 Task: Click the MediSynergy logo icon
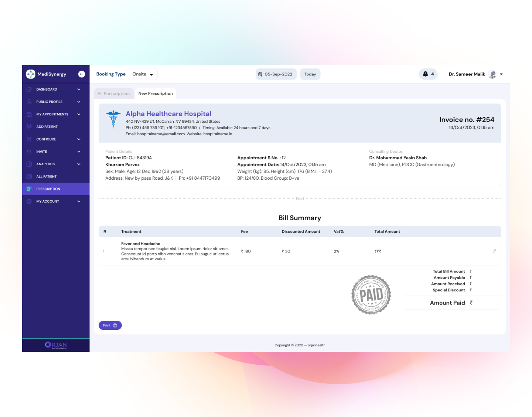pyautogui.click(x=31, y=74)
